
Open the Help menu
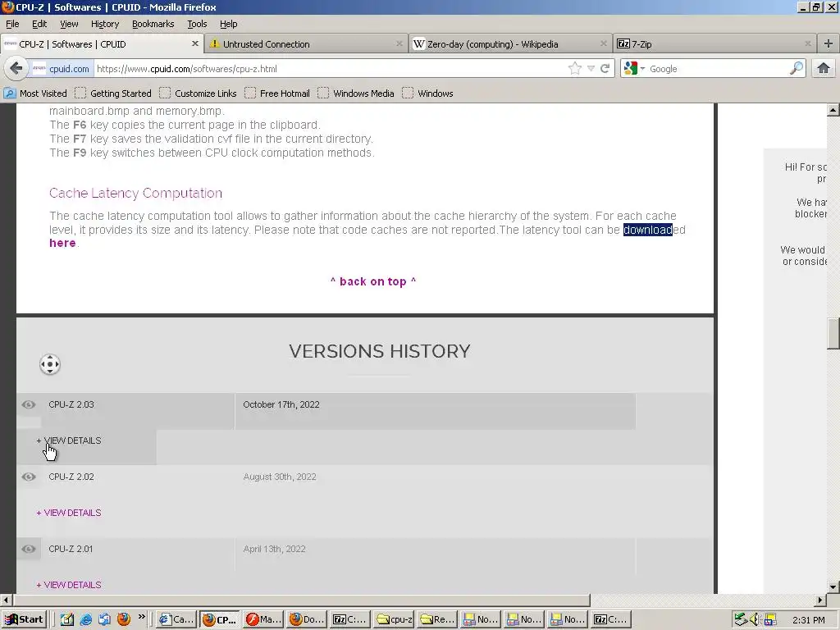point(229,24)
